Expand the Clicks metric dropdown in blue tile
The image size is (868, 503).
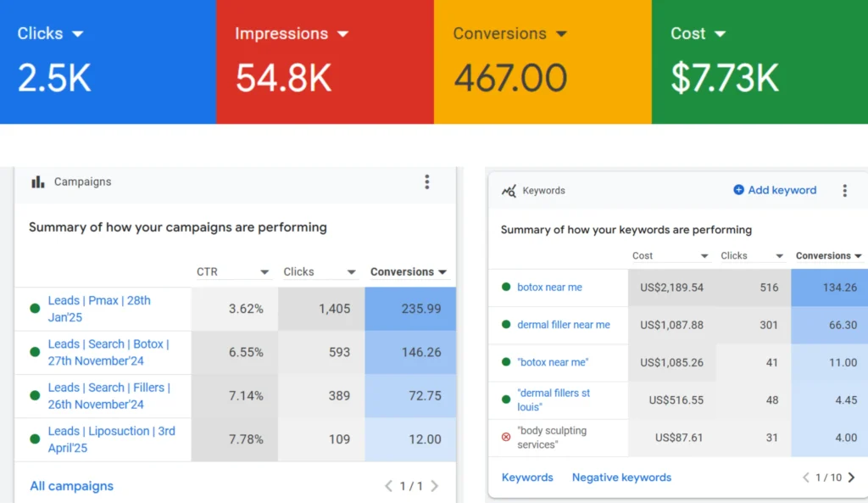(x=77, y=34)
